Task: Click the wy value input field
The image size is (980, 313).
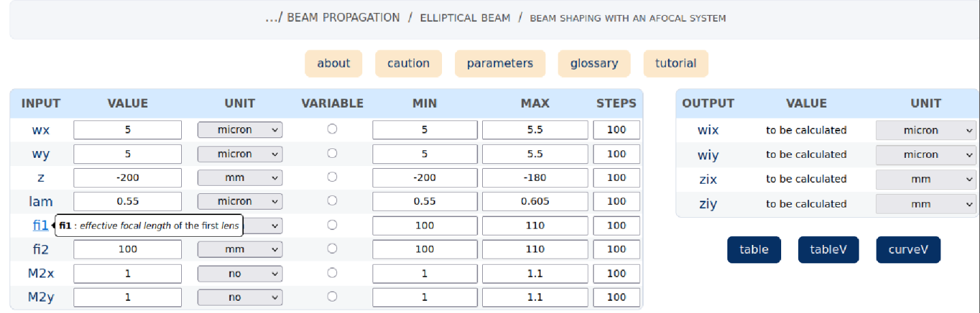Action: 127,154
